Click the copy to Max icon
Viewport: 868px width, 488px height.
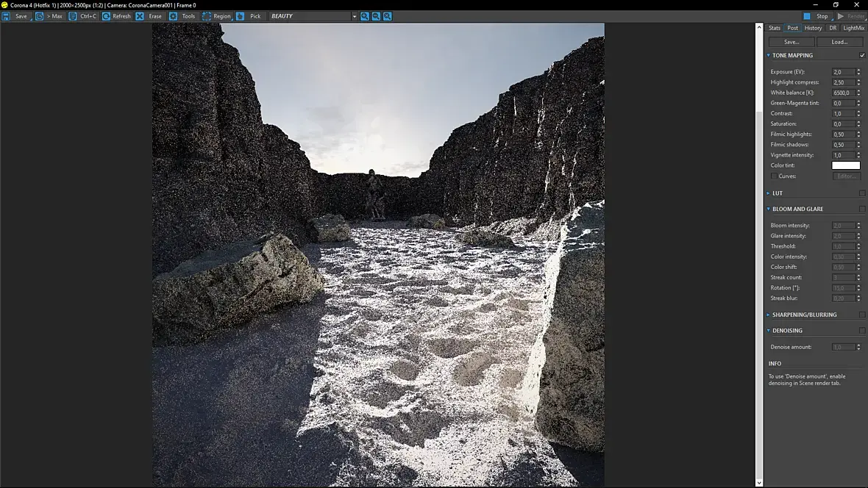tap(39, 17)
